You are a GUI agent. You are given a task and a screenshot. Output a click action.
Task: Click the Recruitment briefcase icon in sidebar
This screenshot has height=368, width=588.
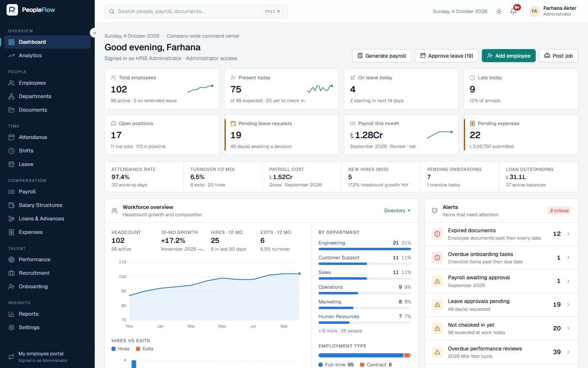coord(11,273)
